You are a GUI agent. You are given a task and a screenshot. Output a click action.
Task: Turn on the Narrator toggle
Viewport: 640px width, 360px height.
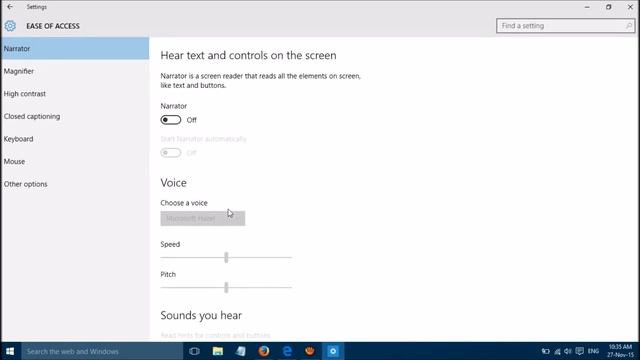tap(171, 120)
